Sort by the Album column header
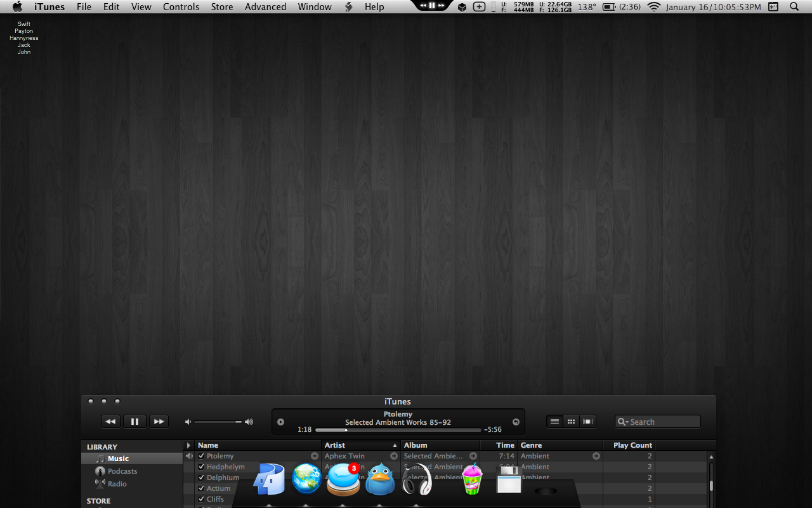 (x=441, y=445)
